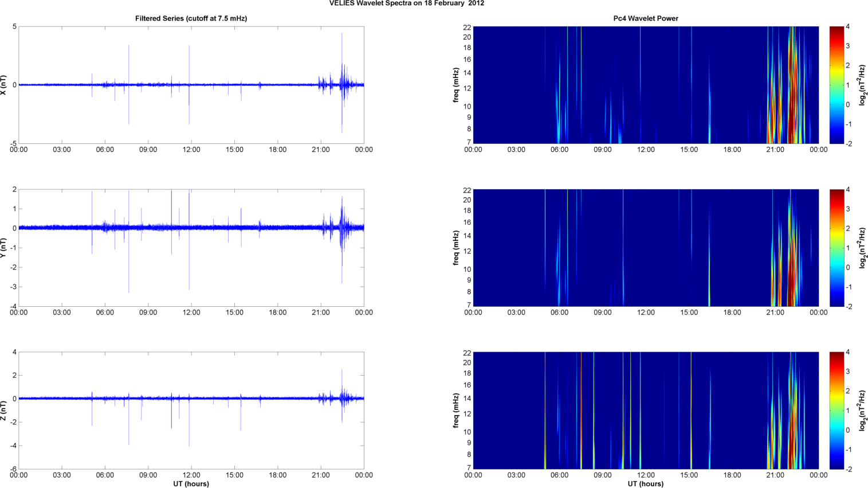868x488 pixels.
Task: Click freq (mHz) label of middle spectrogram
Action: coord(456,248)
